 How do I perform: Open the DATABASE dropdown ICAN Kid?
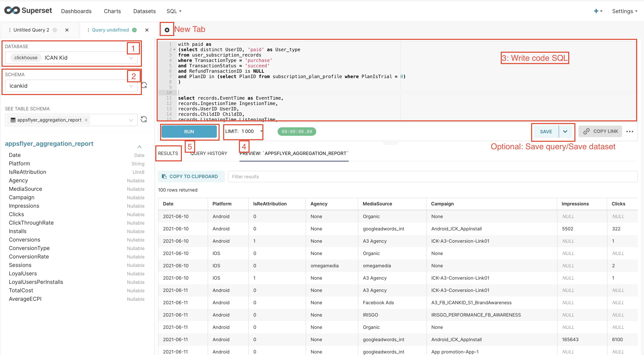tap(71, 57)
